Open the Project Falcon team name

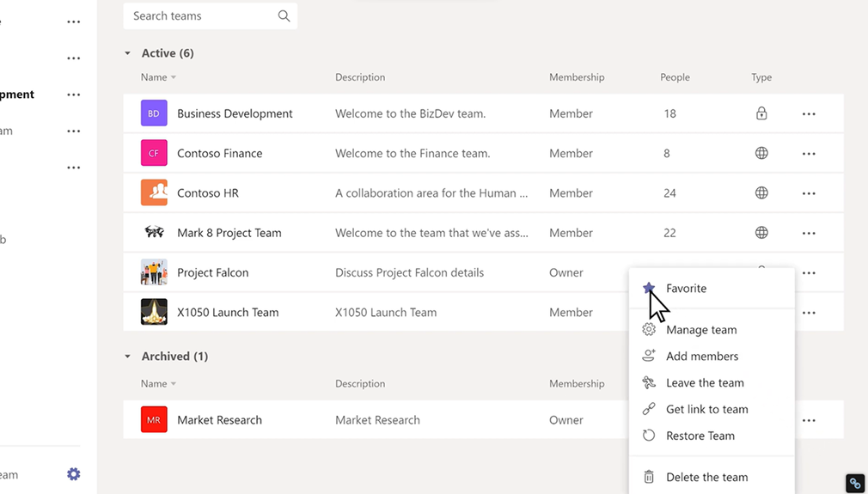(212, 272)
